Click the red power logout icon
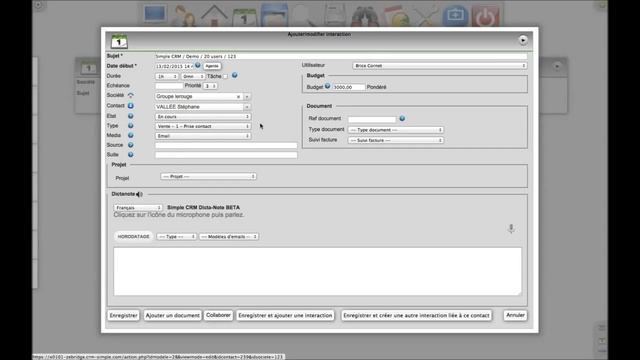 pos(485,16)
